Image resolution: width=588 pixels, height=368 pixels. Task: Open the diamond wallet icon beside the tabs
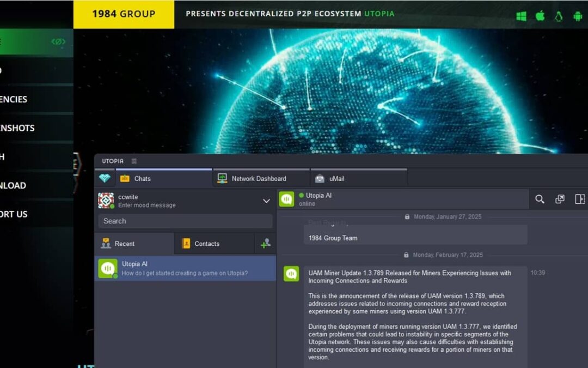click(x=105, y=178)
